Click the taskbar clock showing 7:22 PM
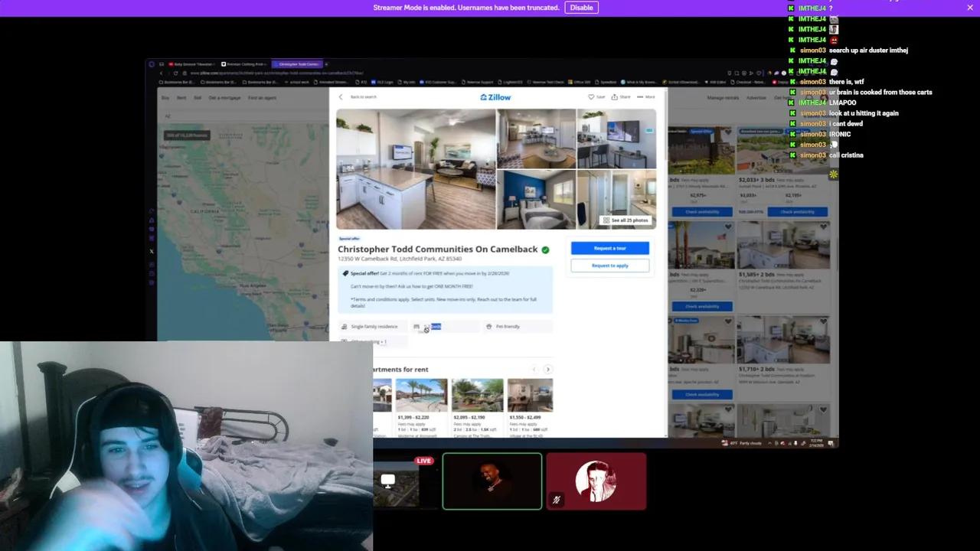Image resolution: width=980 pixels, height=551 pixels. [815, 443]
